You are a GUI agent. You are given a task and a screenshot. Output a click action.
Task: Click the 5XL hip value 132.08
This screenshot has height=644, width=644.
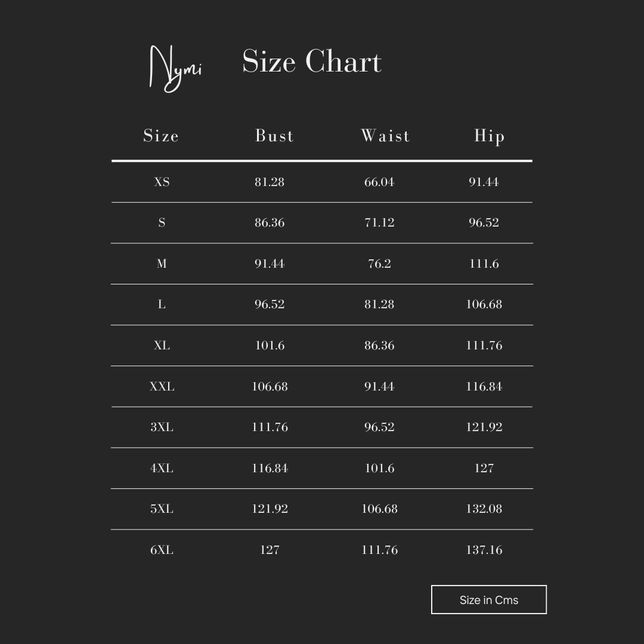point(484,509)
